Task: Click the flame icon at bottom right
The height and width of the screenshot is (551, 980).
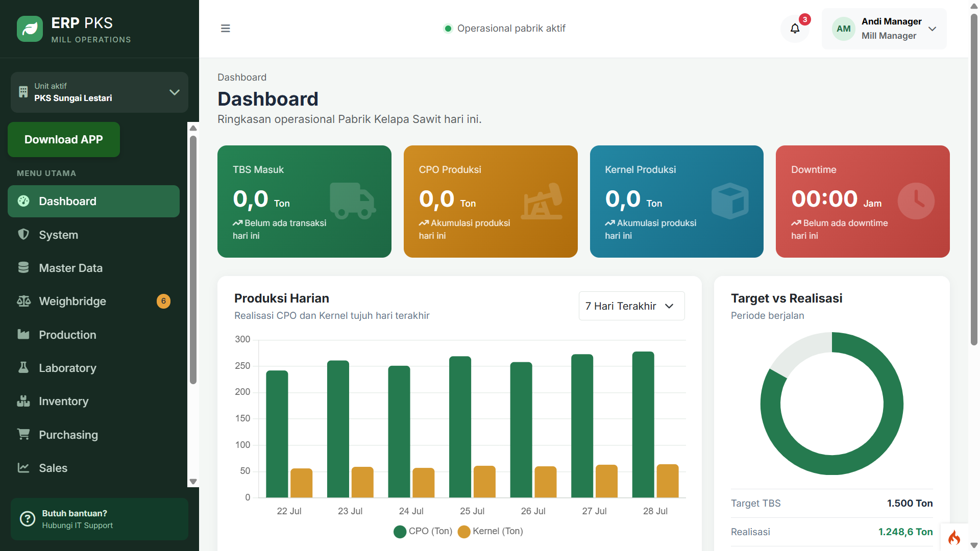Action: click(954, 537)
